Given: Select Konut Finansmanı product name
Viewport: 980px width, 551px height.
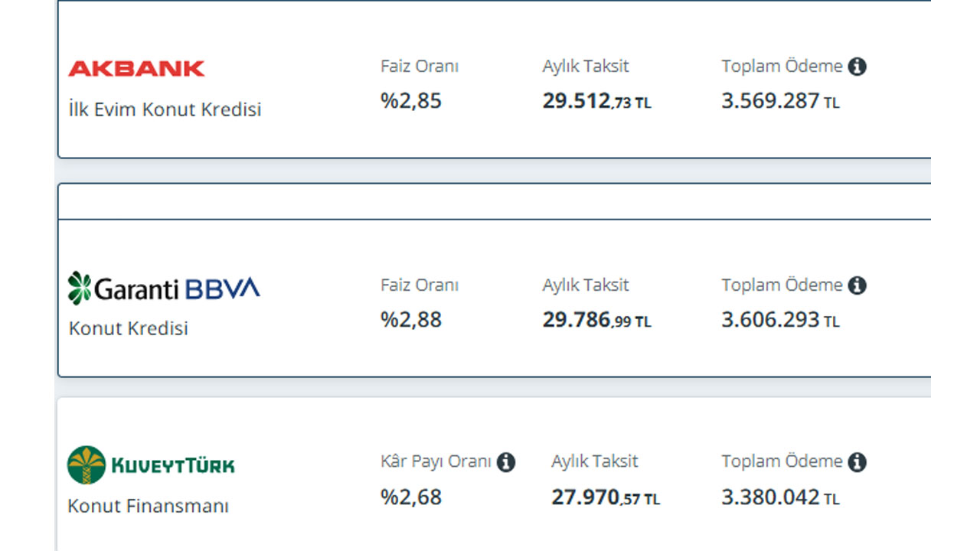Looking at the screenshot, I should 148,506.
